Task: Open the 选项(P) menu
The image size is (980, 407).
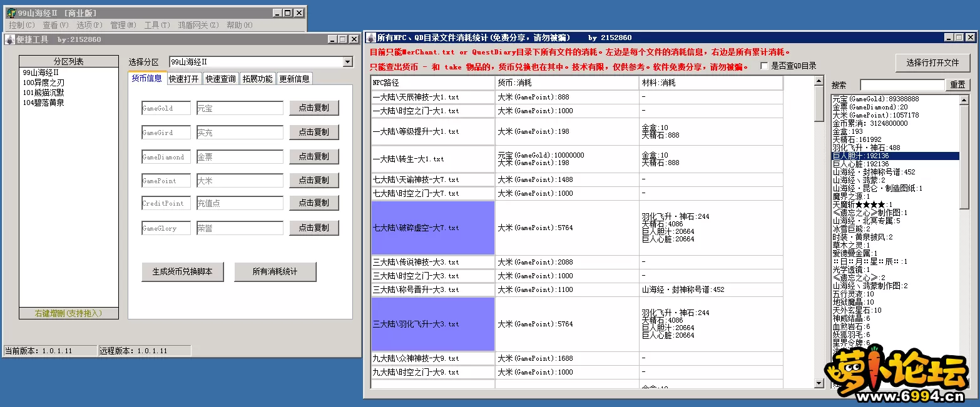Action: tap(89, 25)
